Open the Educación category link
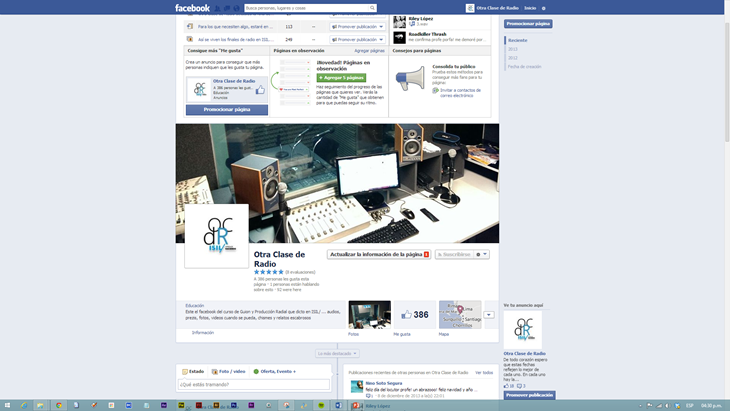The width and height of the screenshot is (730, 411). click(195, 306)
